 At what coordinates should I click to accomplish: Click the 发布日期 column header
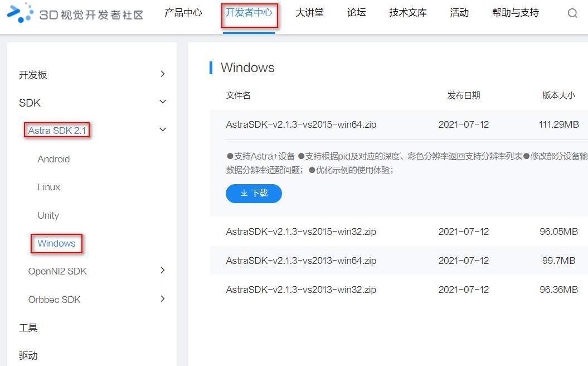coord(464,95)
